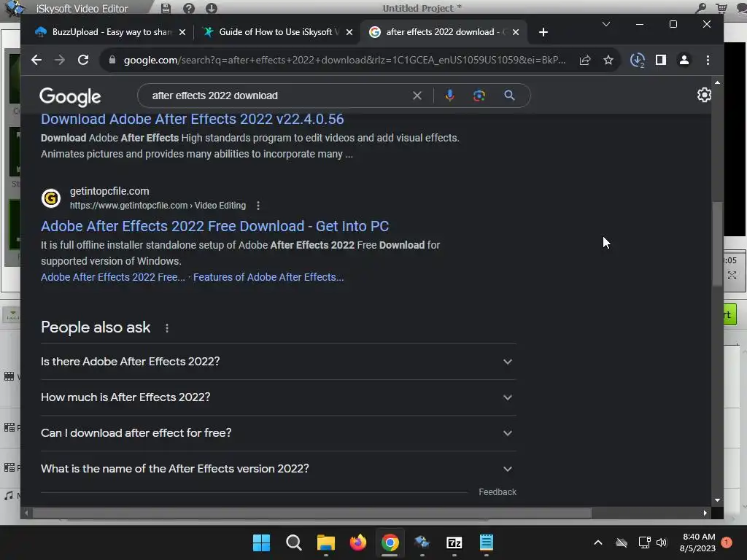Open People also ask options menu
This screenshot has height=560, width=747.
[x=167, y=328]
